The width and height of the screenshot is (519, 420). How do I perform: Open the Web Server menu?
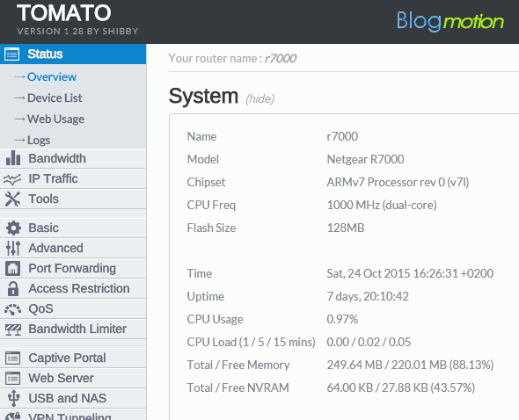(73, 378)
